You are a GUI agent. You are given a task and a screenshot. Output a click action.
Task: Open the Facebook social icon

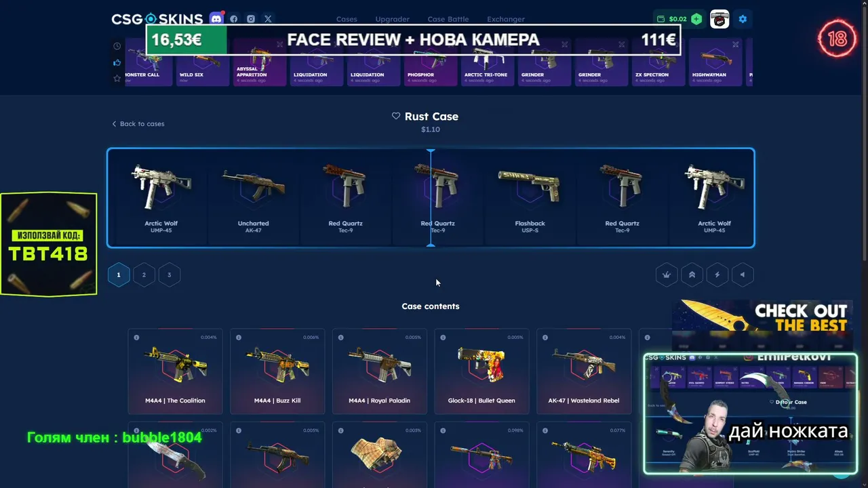click(x=234, y=19)
